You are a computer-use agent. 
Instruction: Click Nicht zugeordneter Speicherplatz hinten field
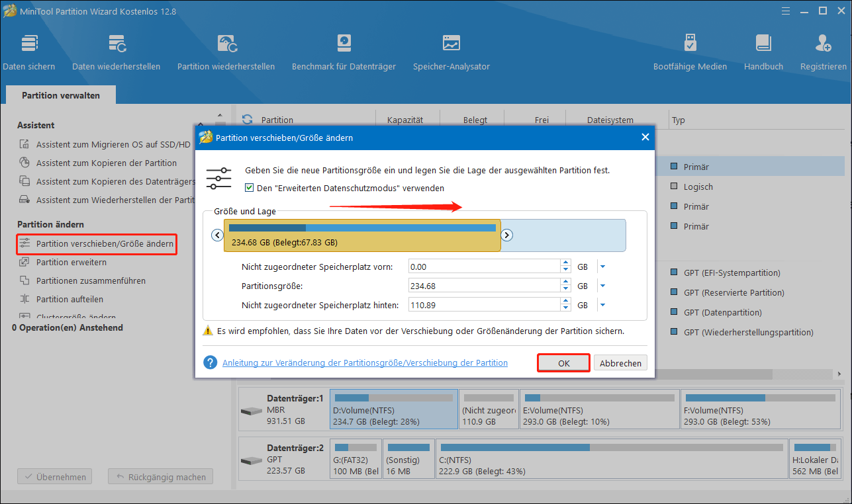(485, 305)
